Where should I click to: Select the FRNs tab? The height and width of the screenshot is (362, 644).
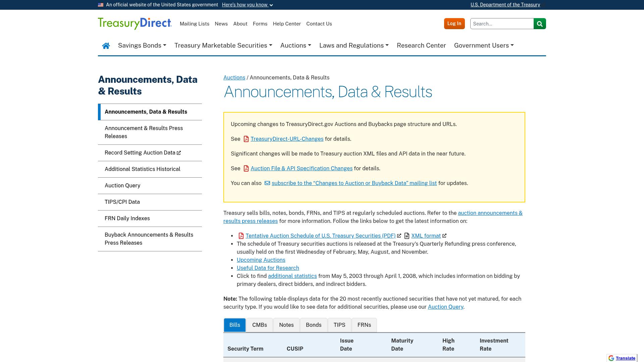pos(364,325)
